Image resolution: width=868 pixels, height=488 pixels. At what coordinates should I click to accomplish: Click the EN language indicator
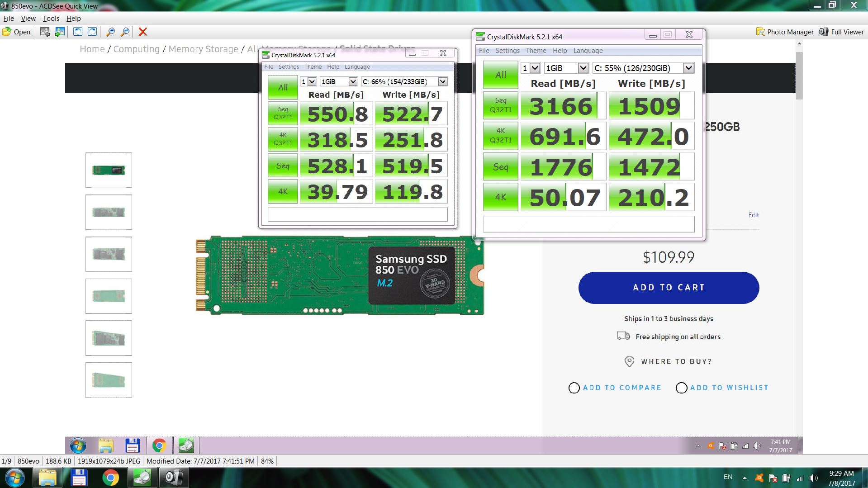(728, 477)
